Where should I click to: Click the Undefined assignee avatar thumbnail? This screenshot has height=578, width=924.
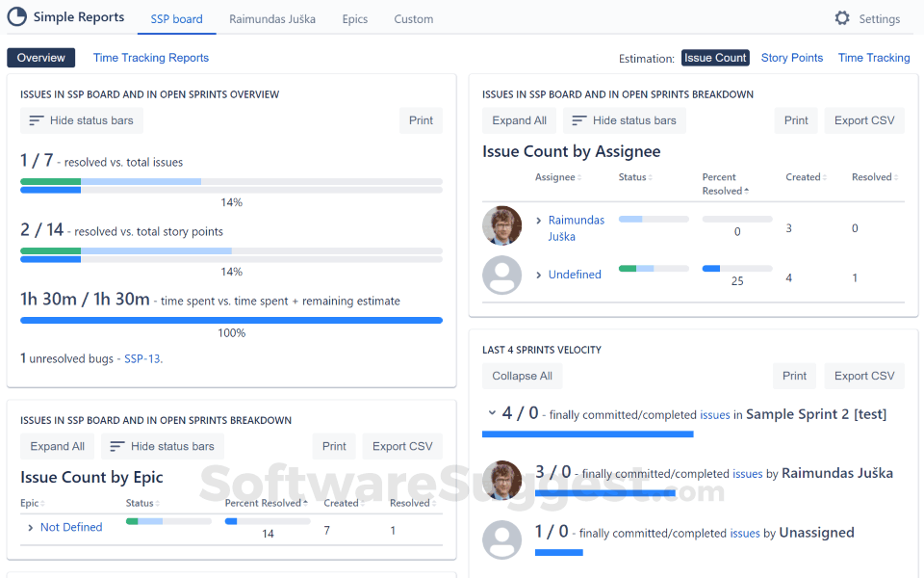click(501, 275)
